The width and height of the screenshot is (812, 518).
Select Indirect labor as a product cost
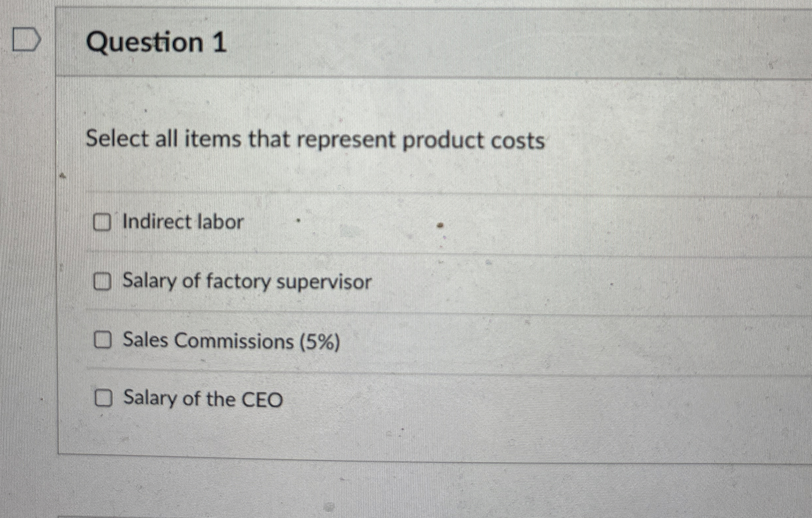point(102,222)
